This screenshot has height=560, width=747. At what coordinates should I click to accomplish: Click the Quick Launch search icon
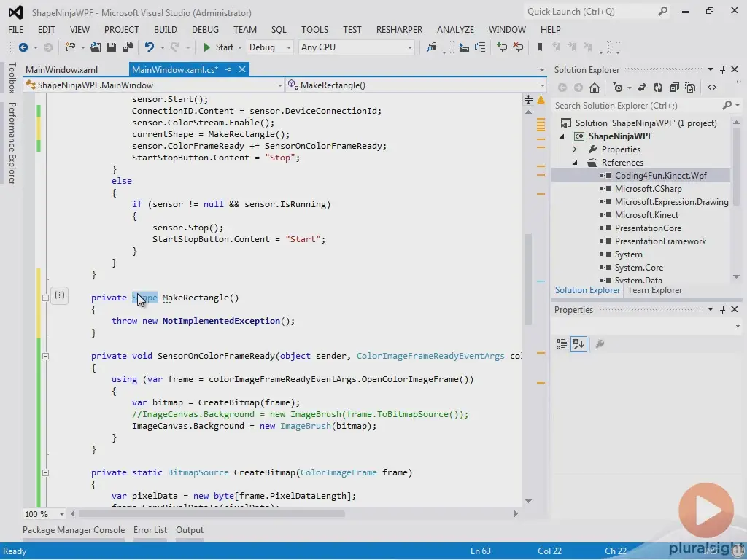click(662, 12)
